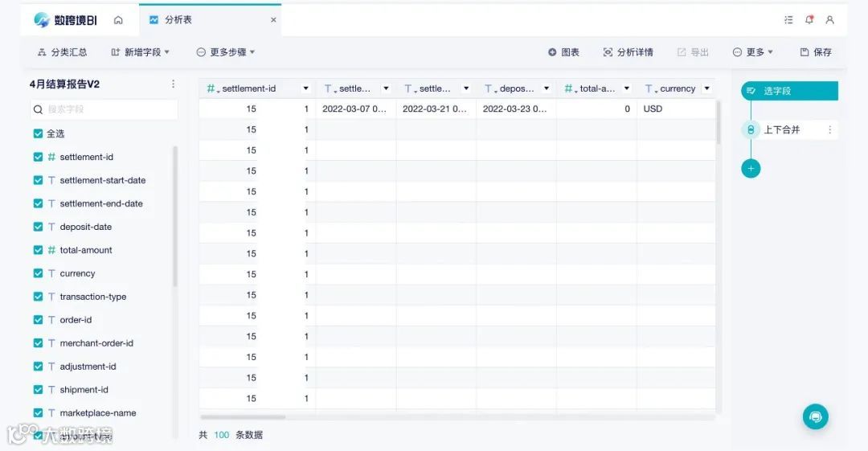The height and width of the screenshot is (451, 868).
Task: Open 分析详情
Action: tap(628, 52)
